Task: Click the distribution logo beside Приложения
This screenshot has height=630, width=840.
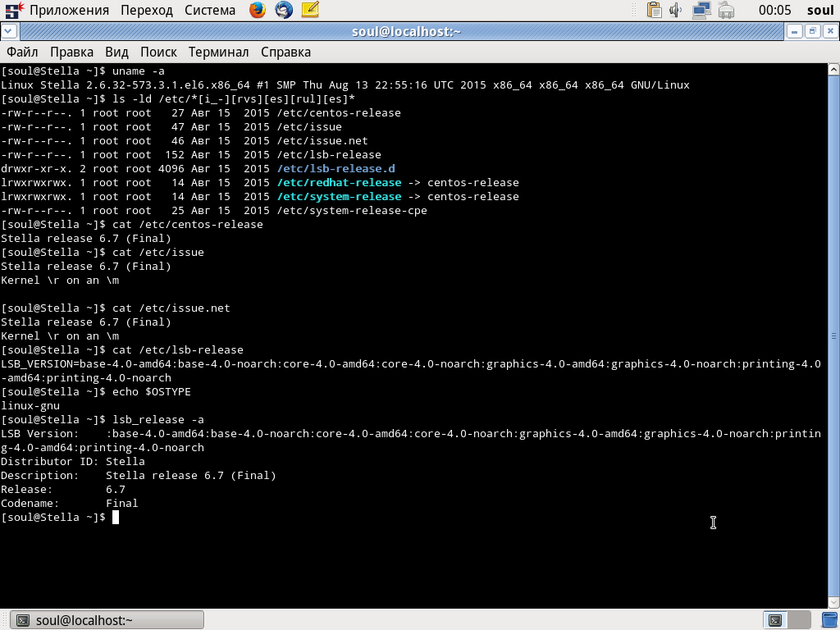Action: [x=14, y=10]
